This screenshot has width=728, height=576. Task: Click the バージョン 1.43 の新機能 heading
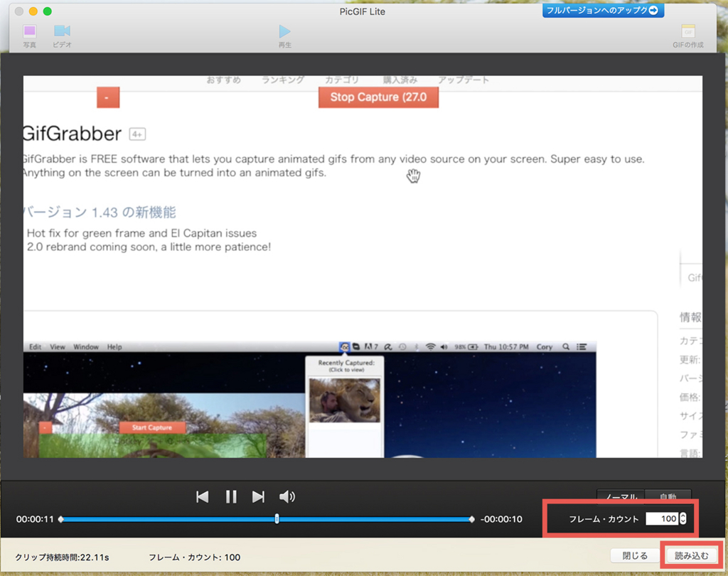[x=100, y=213]
